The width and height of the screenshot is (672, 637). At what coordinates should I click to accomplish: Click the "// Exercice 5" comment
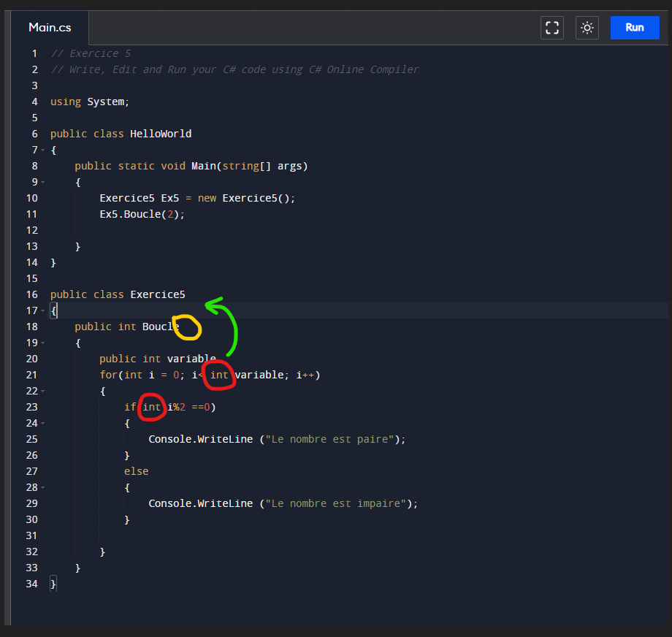[x=91, y=53]
